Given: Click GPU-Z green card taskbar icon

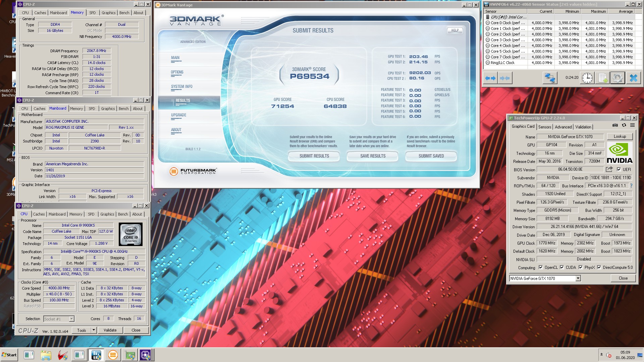Looking at the screenshot, I should pos(130,355).
